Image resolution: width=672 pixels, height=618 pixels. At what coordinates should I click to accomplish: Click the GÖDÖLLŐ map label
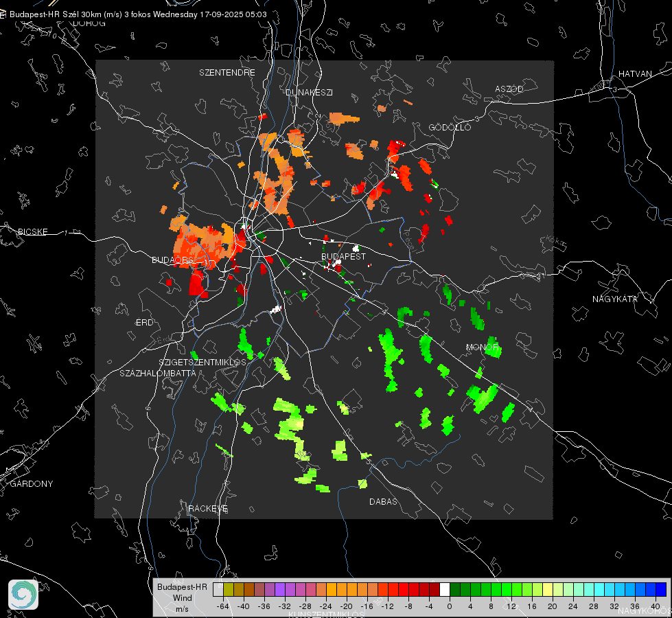[450, 127]
